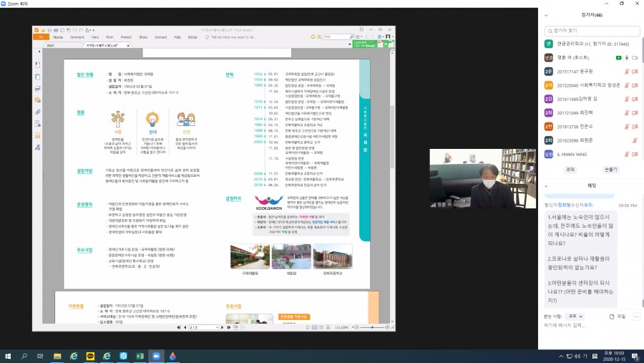Open the chat recipient dropdown
The width and height of the screenshot is (644, 363).
pyautogui.click(x=575, y=316)
